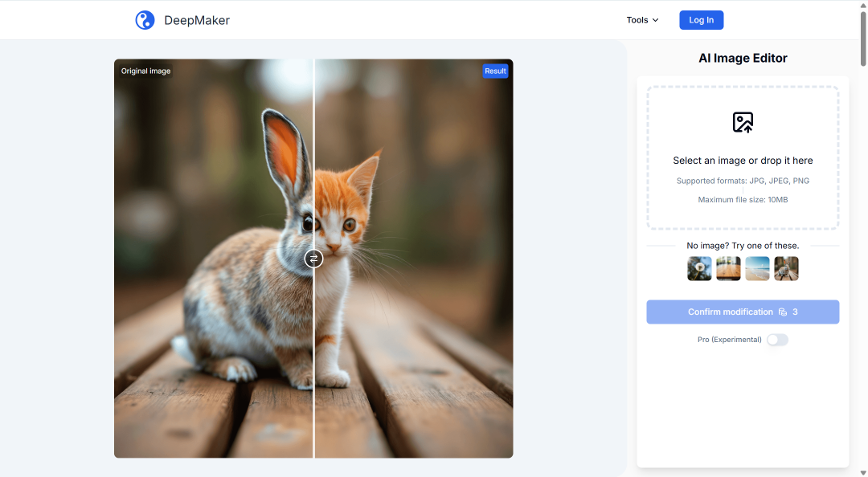868x477 pixels.
Task: Click 'Select an image or drop it here'
Action: (x=743, y=161)
